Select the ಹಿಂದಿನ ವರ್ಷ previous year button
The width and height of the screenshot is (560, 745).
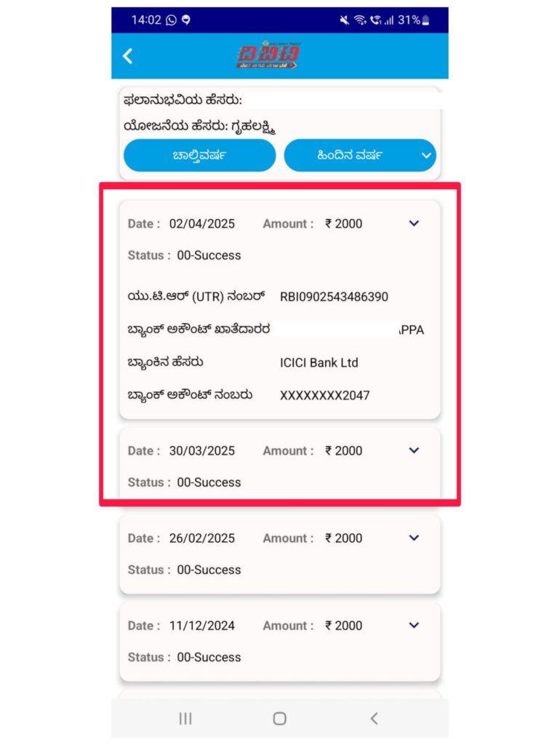pyautogui.click(x=360, y=156)
